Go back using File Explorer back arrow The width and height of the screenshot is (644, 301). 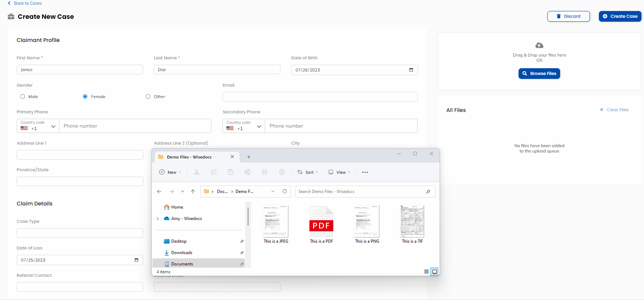tap(159, 192)
